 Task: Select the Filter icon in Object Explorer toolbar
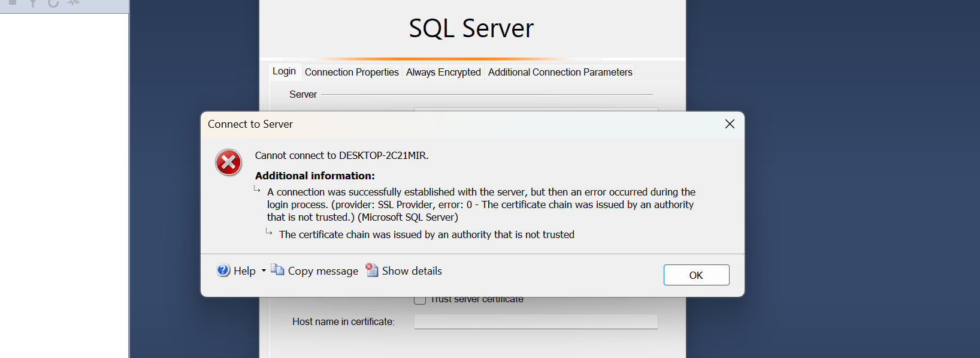click(34, 4)
